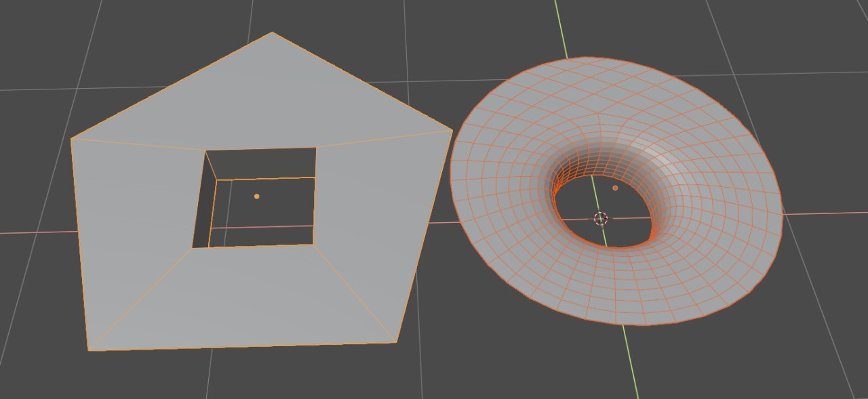Click the 3D cursor crosshair circle
Viewport: 868px width, 399px height.
(601, 218)
